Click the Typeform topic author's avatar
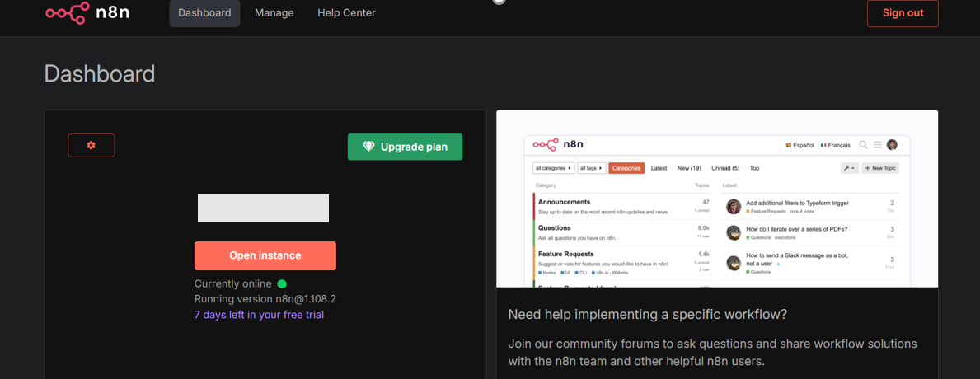Image resolution: width=980 pixels, height=379 pixels. pyautogui.click(x=733, y=206)
